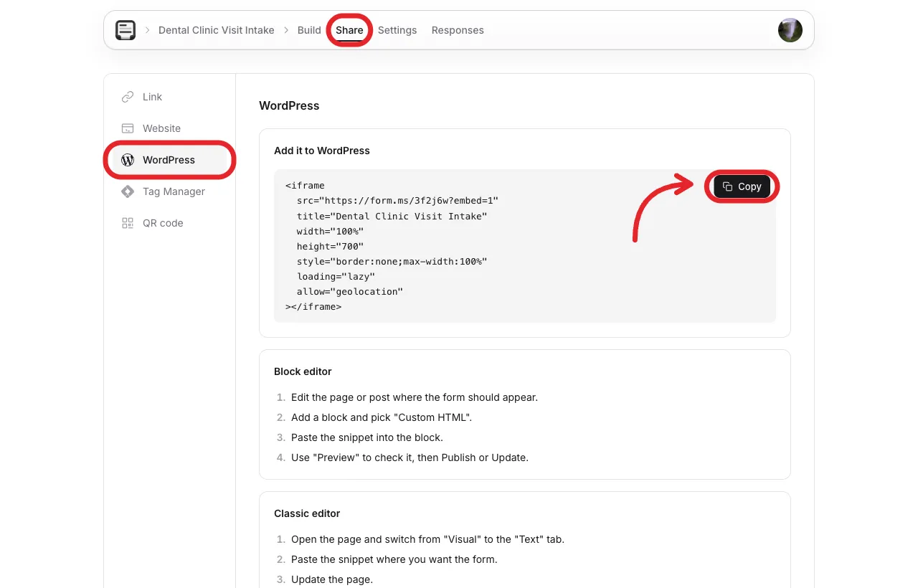Click the Website sidebar icon

128,128
